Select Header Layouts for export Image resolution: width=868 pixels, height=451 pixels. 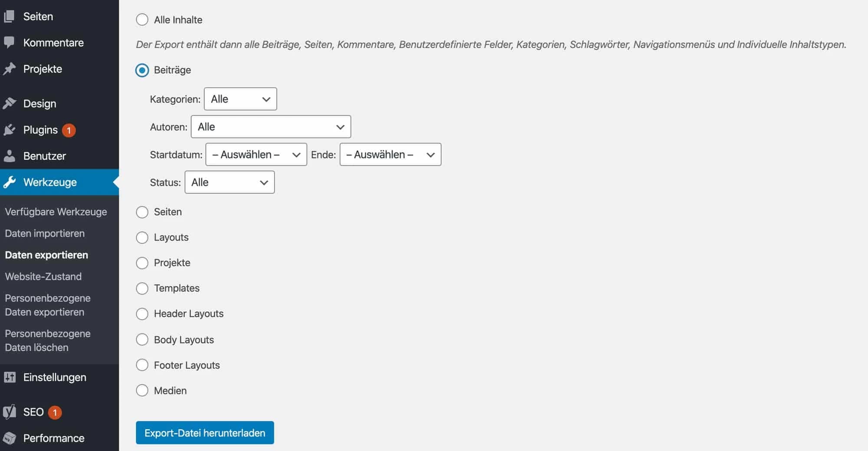point(142,314)
